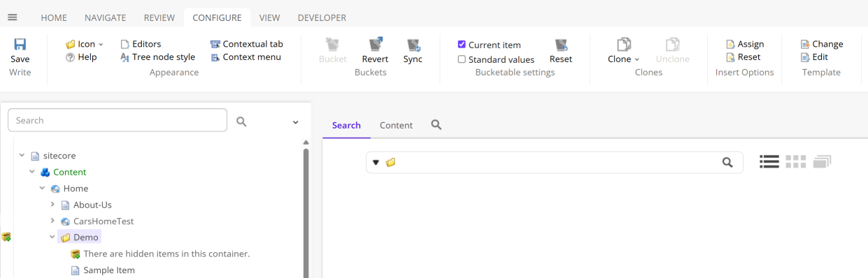
Task: Configure the Contextual tab
Action: pos(247,44)
